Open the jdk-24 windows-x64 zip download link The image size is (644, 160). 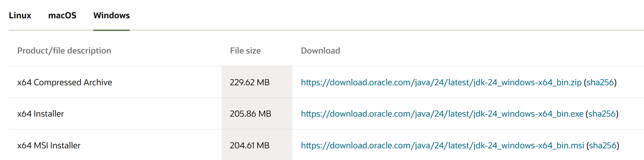[441, 82]
